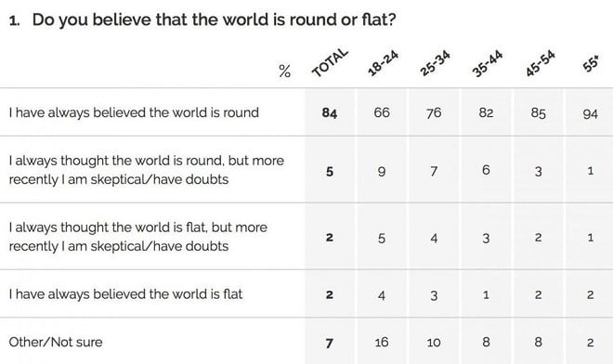613x364 pixels.
Task: Click the 35-44 age column header
Action: pyautogui.click(x=487, y=63)
